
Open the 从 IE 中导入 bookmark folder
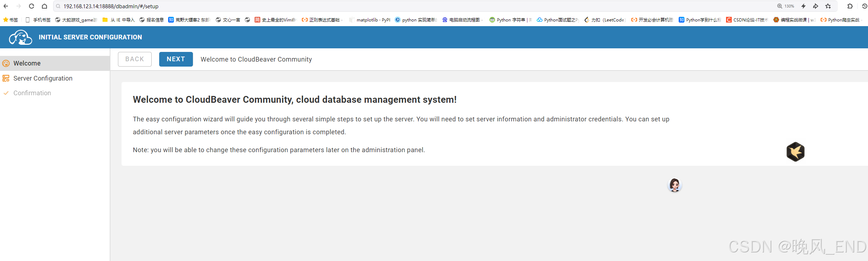(x=119, y=20)
